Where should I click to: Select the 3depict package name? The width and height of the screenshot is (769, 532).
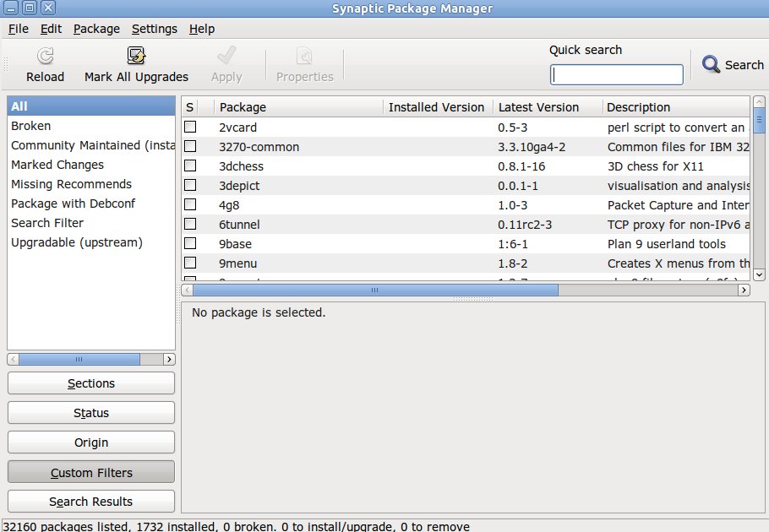coord(239,186)
